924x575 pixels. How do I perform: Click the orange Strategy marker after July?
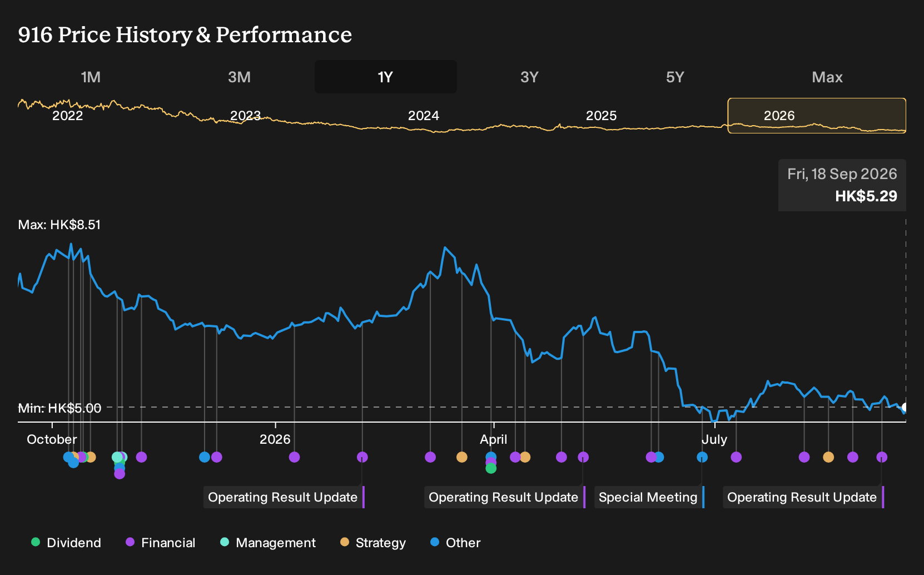coord(828,457)
